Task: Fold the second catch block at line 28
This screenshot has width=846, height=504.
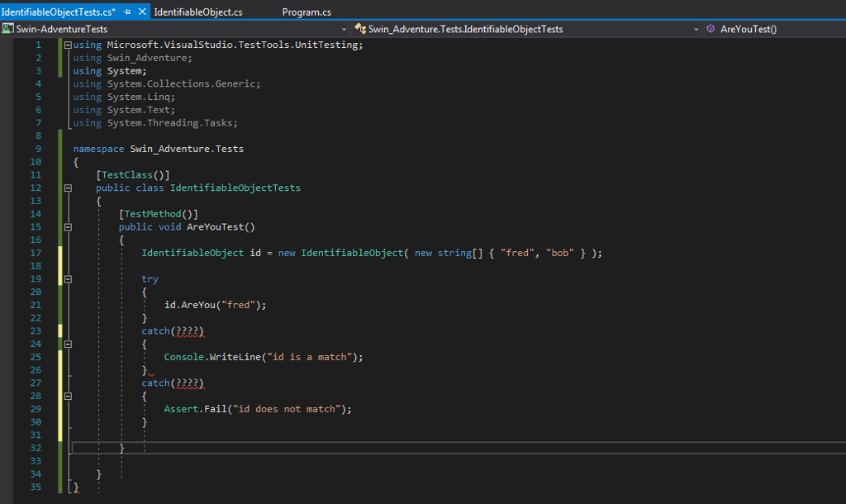Action: point(68,396)
